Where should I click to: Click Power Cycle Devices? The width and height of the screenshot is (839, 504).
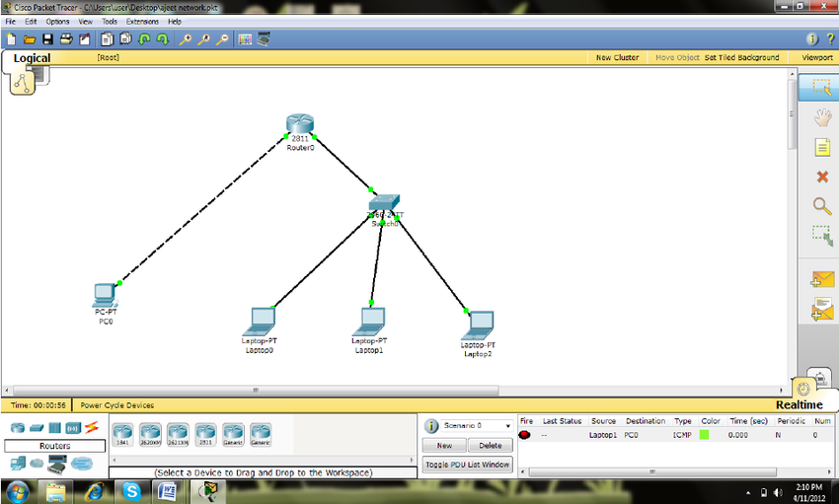pyautogui.click(x=117, y=405)
